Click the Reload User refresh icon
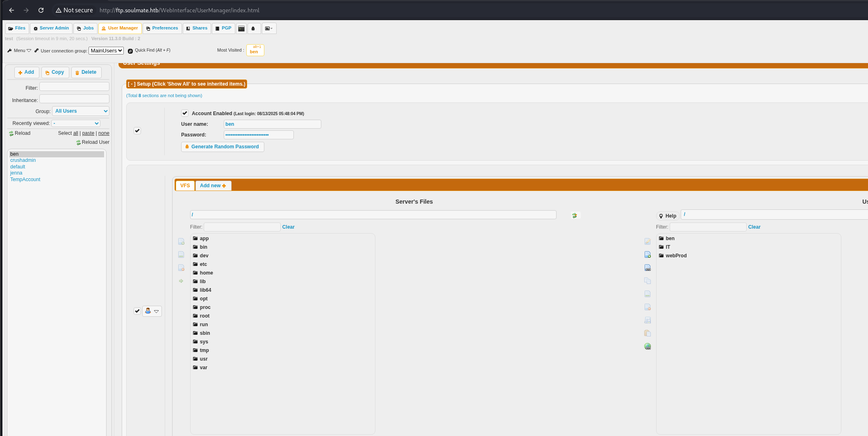This screenshot has height=436, width=868. pyautogui.click(x=78, y=142)
